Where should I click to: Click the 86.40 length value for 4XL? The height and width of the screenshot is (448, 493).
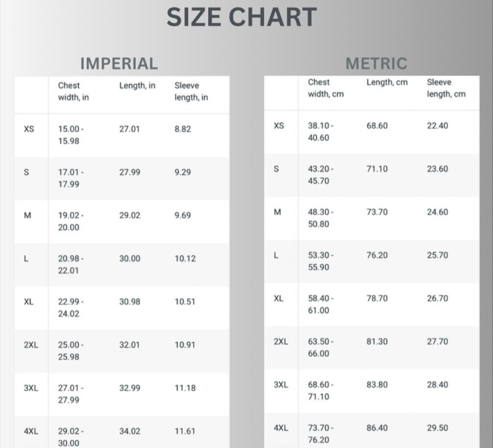pyautogui.click(x=377, y=428)
